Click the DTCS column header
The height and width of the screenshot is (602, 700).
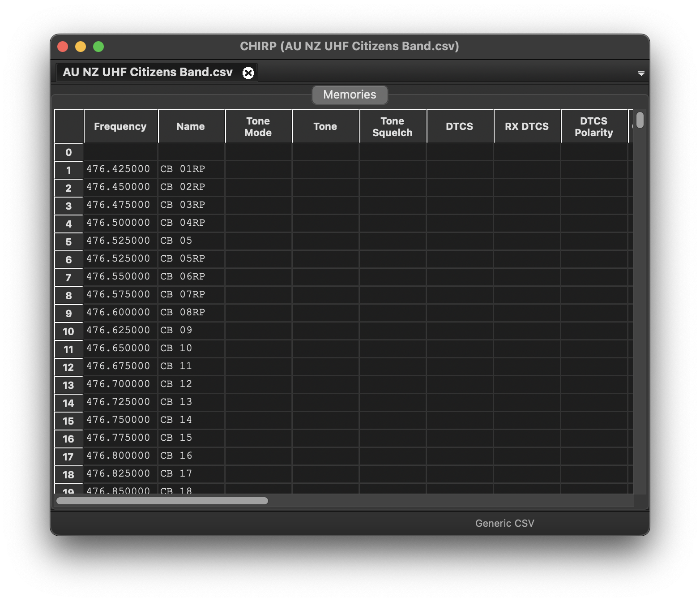click(x=460, y=126)
